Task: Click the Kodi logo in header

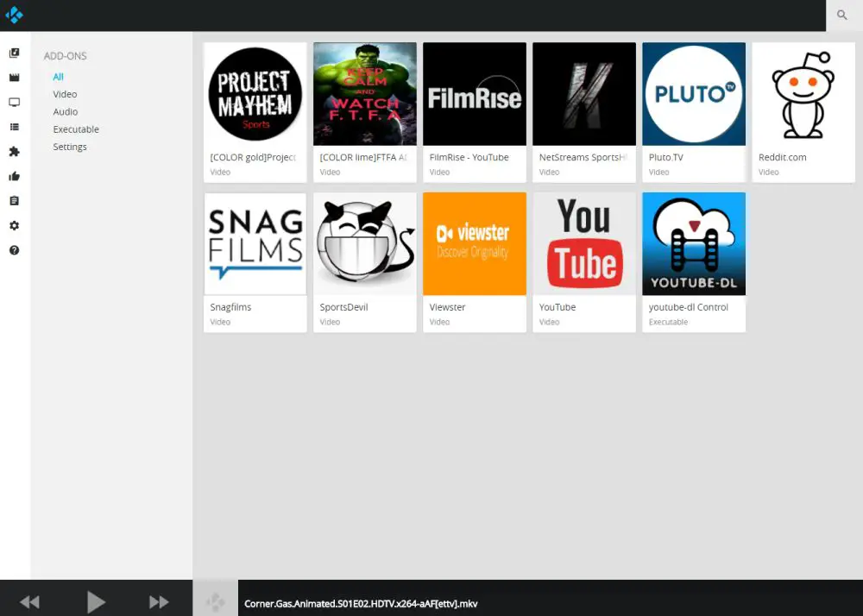Action: (x=15, y=15)
